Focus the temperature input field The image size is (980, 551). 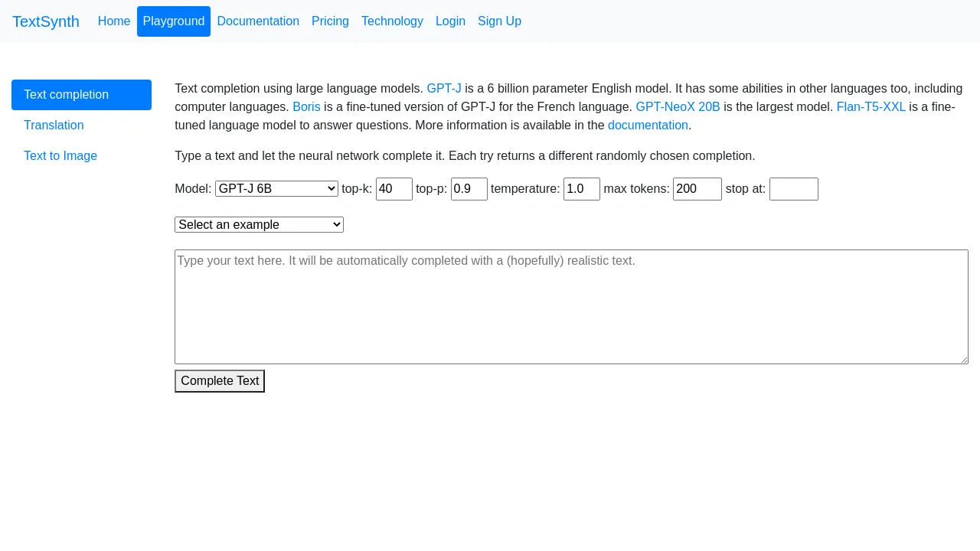tap(582, 189)
